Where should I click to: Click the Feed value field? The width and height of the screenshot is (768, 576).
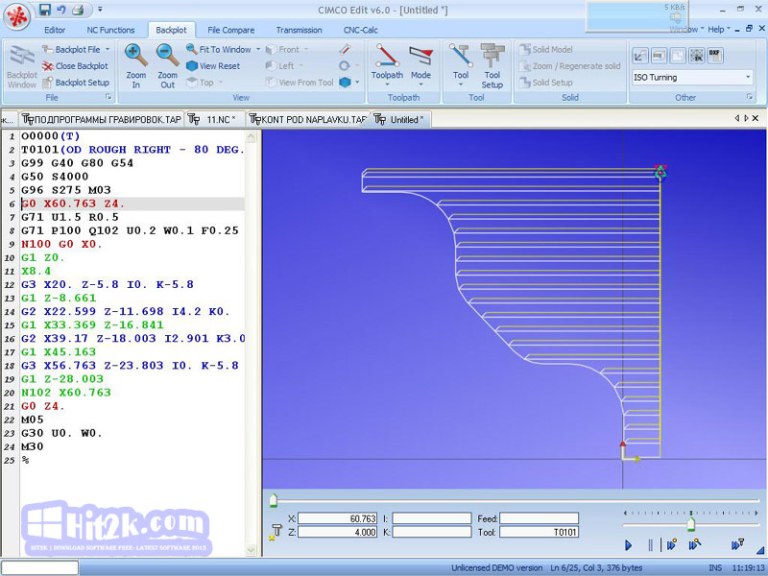[x=539, y=518]
